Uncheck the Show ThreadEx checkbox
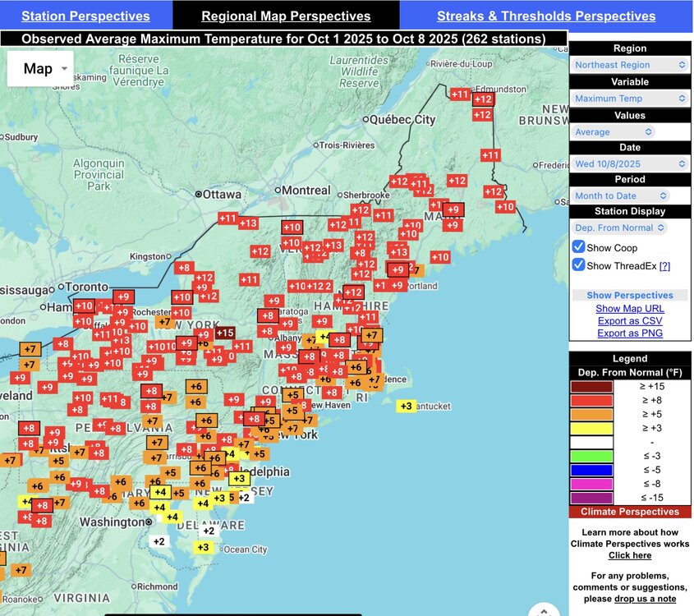Image resolution: width=694 pixels, height=616 pixels. click(x=578, y=264)
